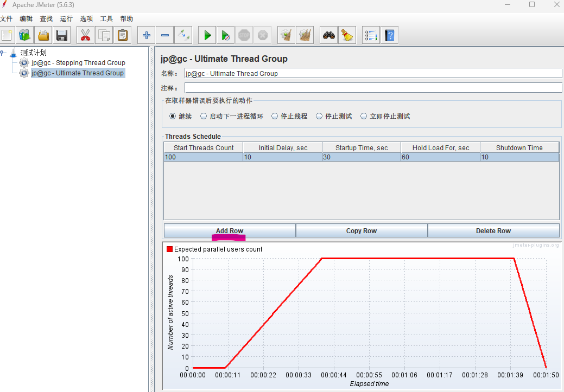Click the Open file folder icon
This screenshot has width=564, height=392.
tap(43, 35)
